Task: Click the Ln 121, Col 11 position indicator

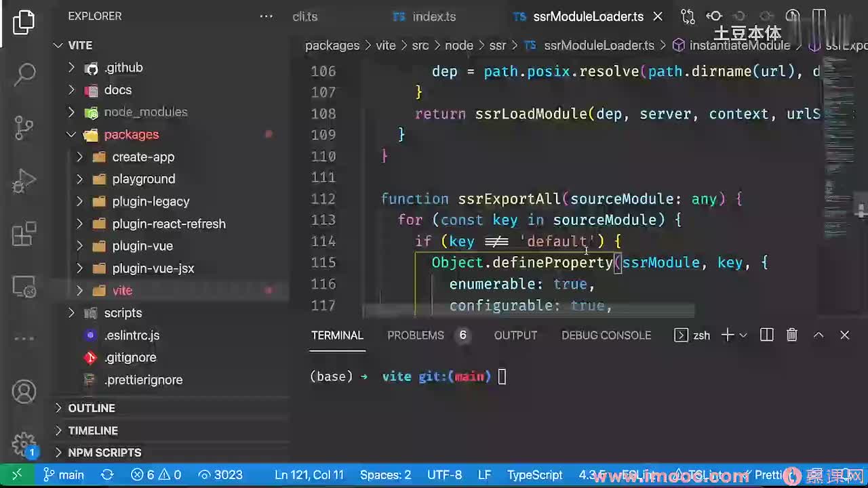Action: pos(309,475)
